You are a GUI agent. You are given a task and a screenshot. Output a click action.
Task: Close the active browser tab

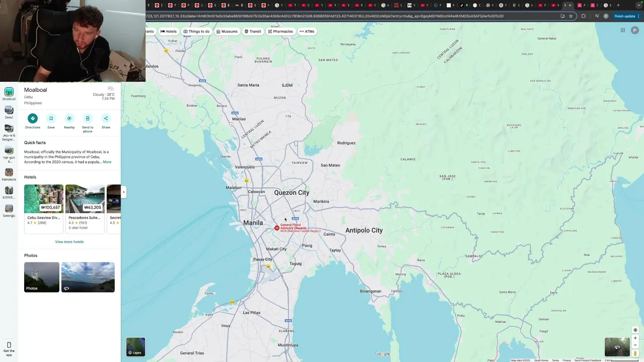tap(570, 5)
